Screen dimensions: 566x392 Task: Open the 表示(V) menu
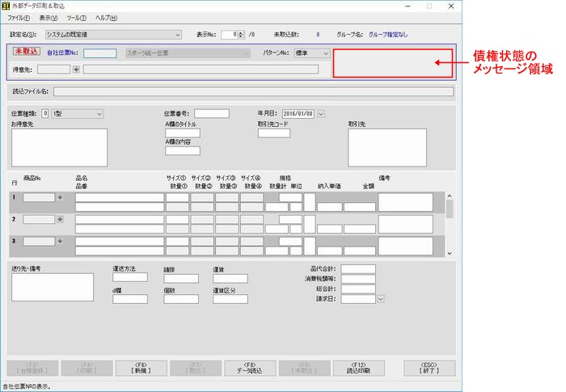tap(49, 18)
